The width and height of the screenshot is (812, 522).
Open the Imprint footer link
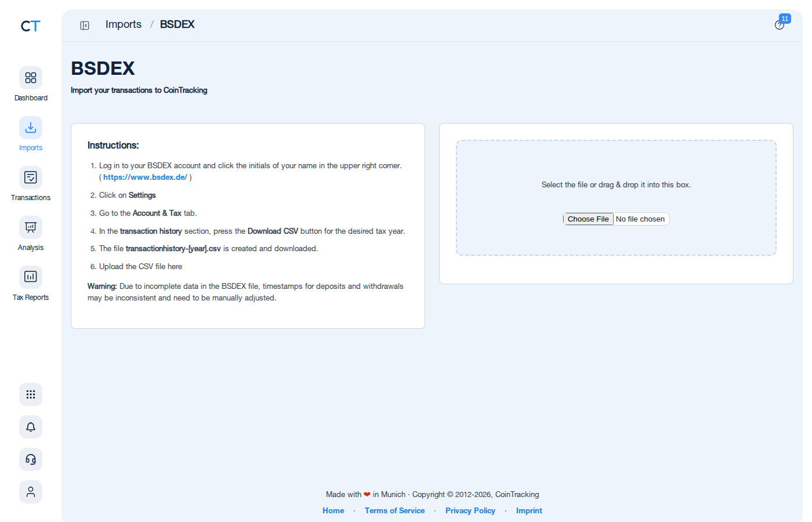point(529,511)
